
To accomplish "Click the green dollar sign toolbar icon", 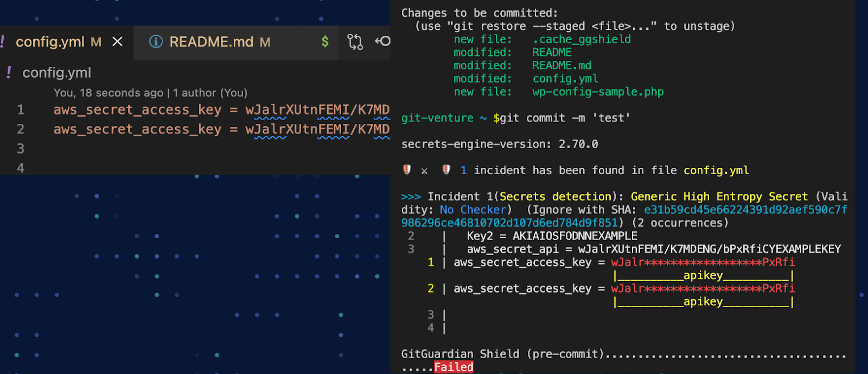I will click(x=325, y=42).
